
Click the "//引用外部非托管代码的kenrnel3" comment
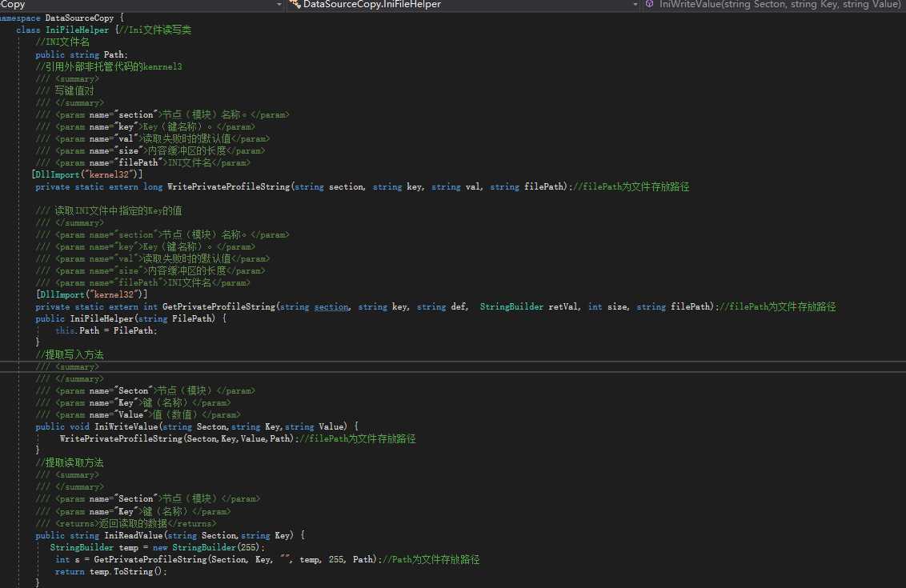pyautogui.click(x=109, y=66)
